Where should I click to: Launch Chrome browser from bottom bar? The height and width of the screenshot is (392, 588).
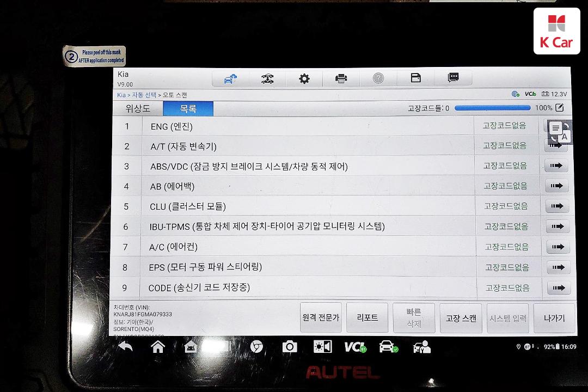pos(256,347)
